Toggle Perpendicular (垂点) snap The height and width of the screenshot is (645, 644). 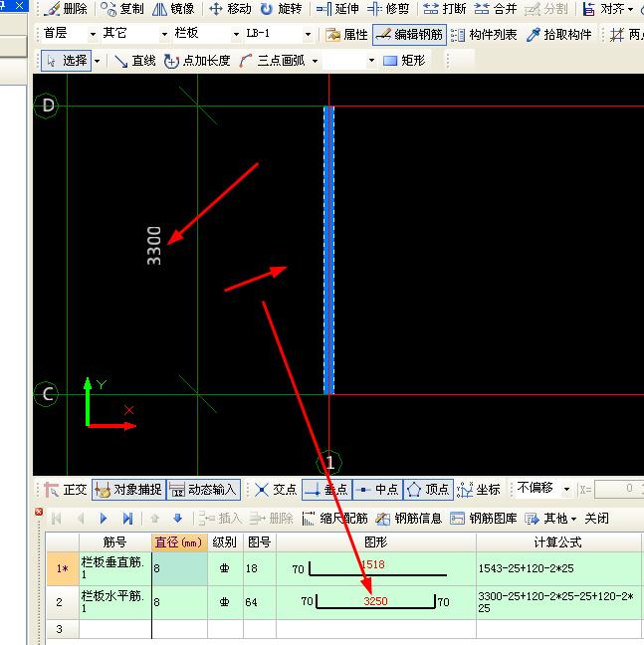pos(326,490)
